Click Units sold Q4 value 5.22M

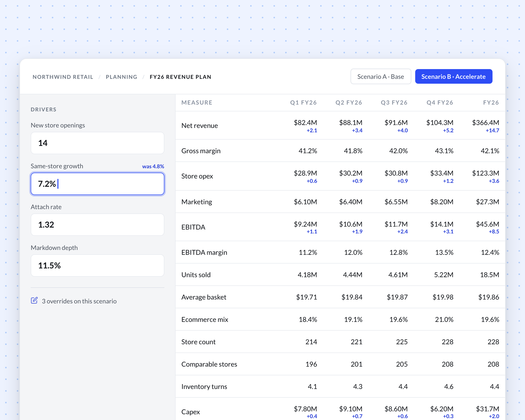pos(444,275)
